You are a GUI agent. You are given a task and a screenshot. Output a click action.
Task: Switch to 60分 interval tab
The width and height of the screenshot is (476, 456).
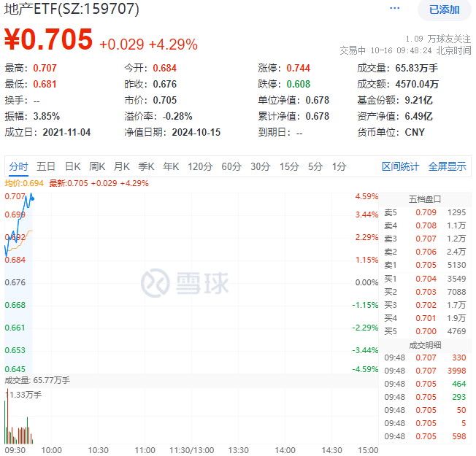click(x=231, y=166)
